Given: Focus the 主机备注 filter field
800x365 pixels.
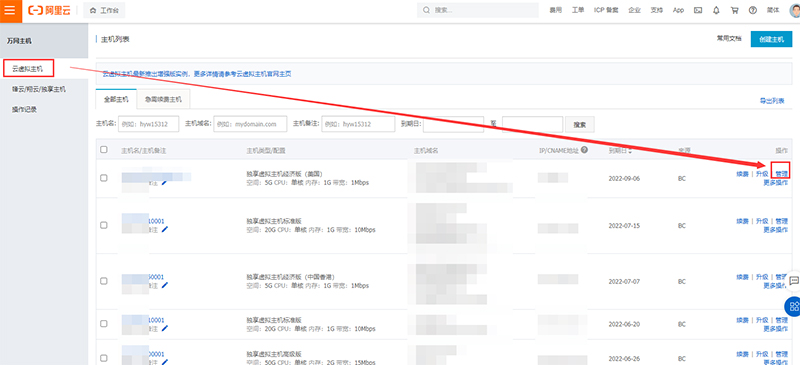Looking at the screenshot, I should (x=358, y=124).
